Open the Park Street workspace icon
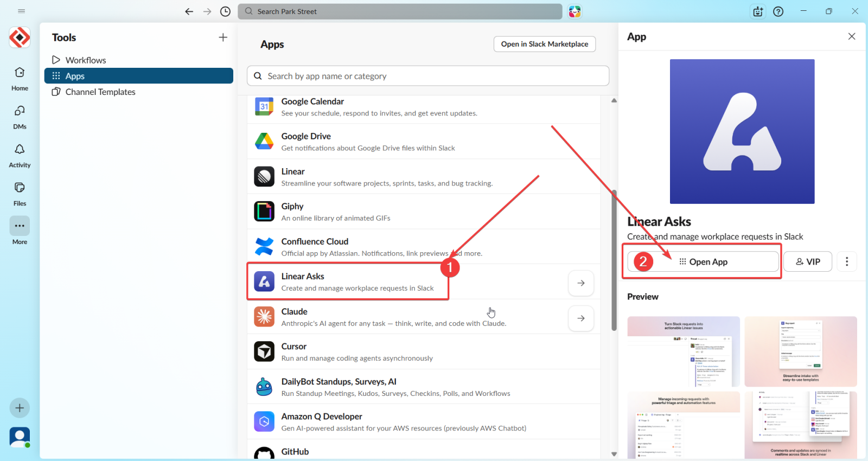Image resolution: width=868 pixels, height=461 pixels. click(x=20, y=37)
